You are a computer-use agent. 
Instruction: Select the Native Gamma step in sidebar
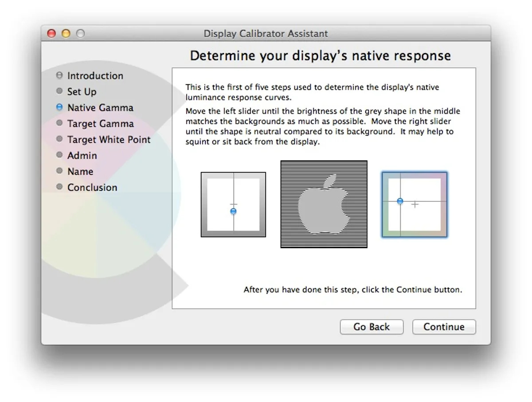(x=100, y=108)
